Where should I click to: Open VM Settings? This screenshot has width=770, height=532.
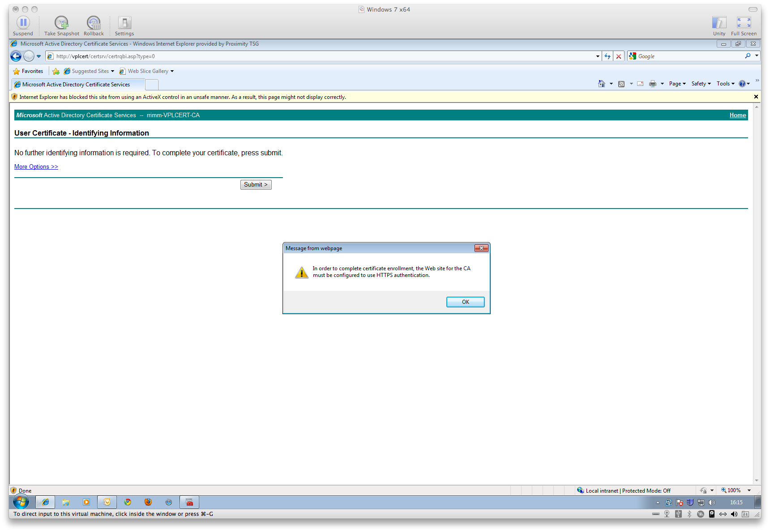pyautogui.click(x=124, y=26)
